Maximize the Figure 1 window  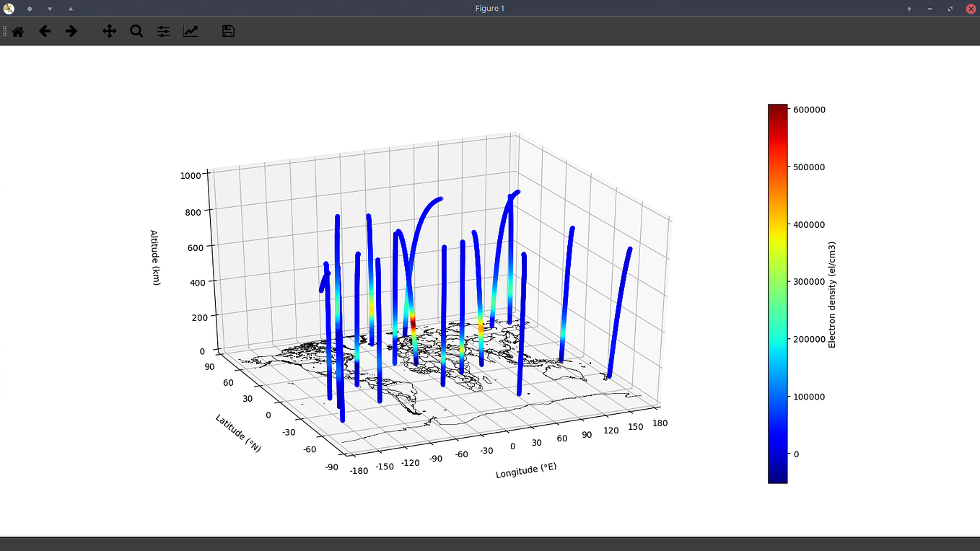pyautogui.click(x=949, y=9)
